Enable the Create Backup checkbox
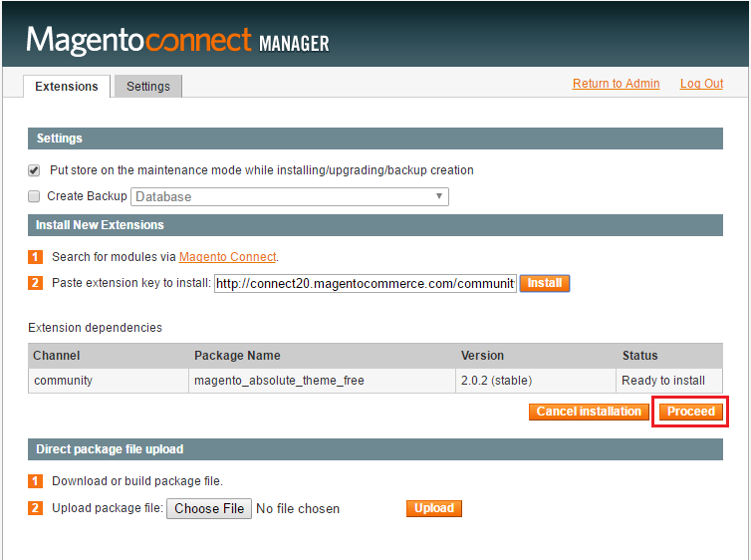The height and width of the screenshot is (560, 751). point(34,196)
